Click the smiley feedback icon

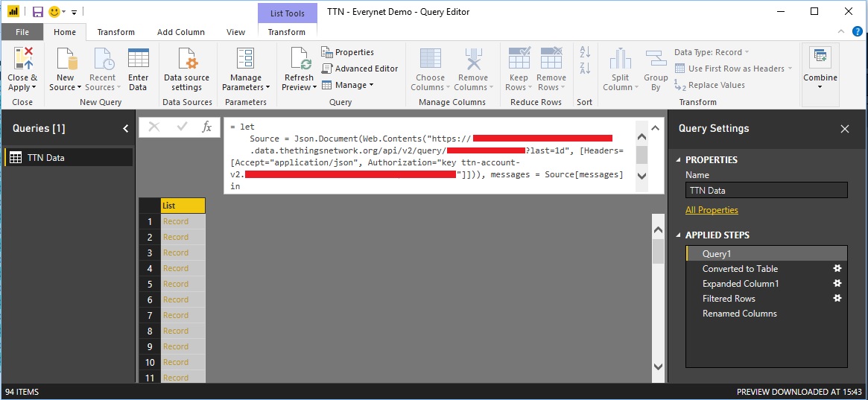pyautogui.click(x=54, y=12)
